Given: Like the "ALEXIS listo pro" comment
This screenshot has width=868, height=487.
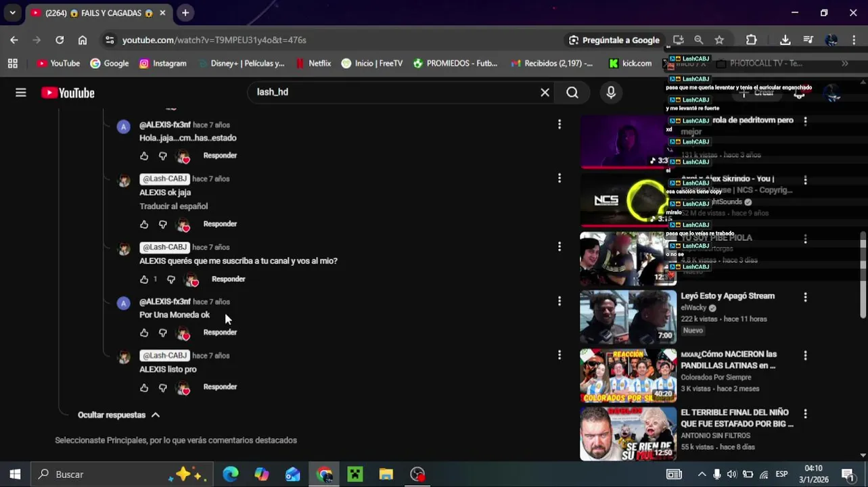Looking at the screenshot, I should click(144, 387).
